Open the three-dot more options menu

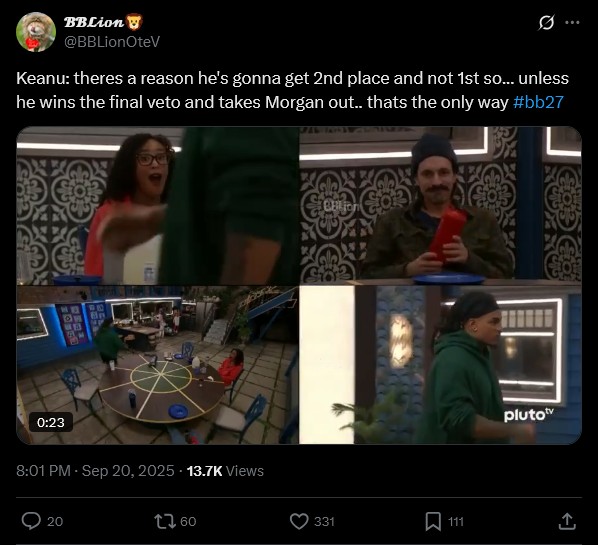point(572,23)
